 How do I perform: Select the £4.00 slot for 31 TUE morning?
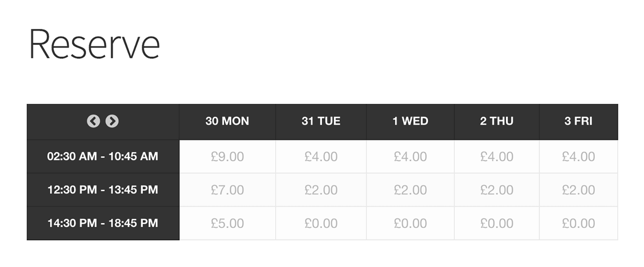click(321, 156)
